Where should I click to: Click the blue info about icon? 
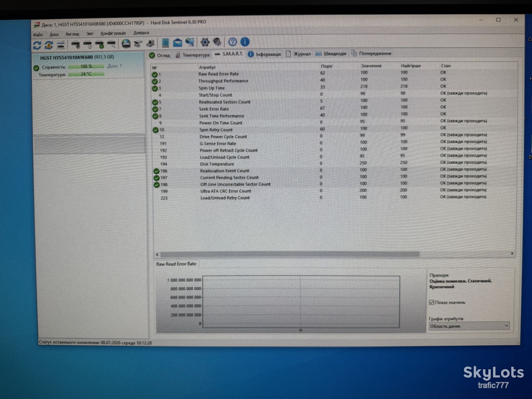pos(245,42)
